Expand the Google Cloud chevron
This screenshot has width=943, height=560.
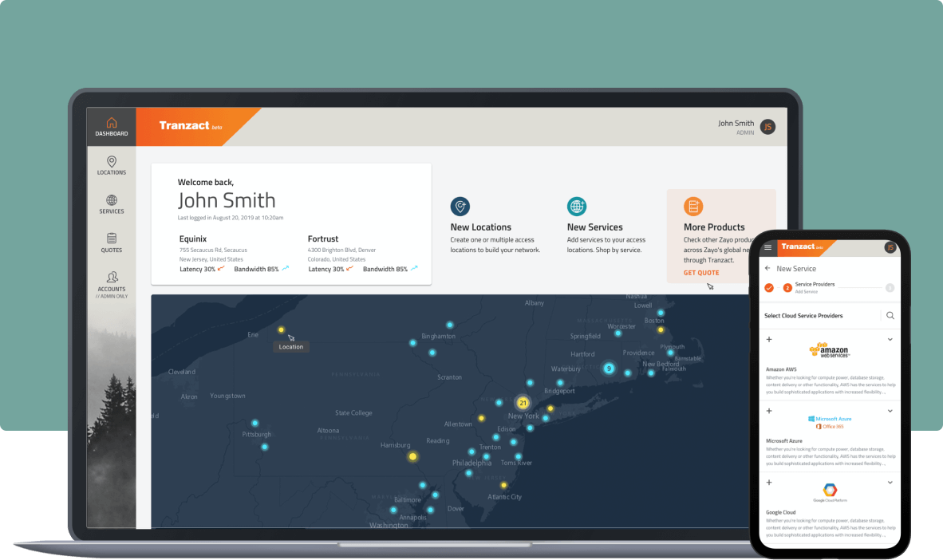[x=890, y=483]
